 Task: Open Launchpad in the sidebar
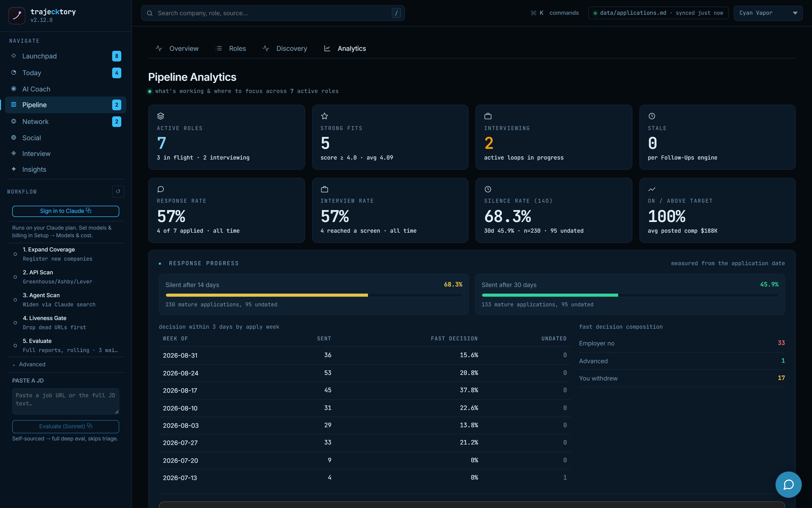point(65,56)
